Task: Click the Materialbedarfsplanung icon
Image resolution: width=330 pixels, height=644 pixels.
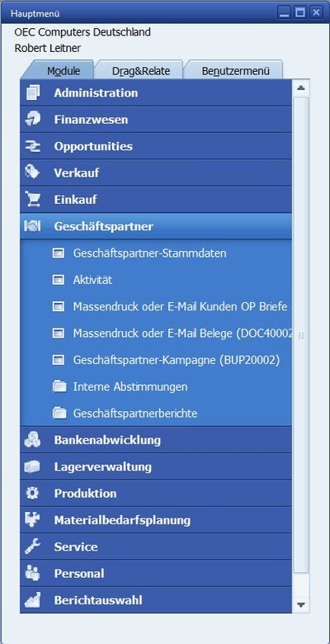Action: click(x=32, y=520)
